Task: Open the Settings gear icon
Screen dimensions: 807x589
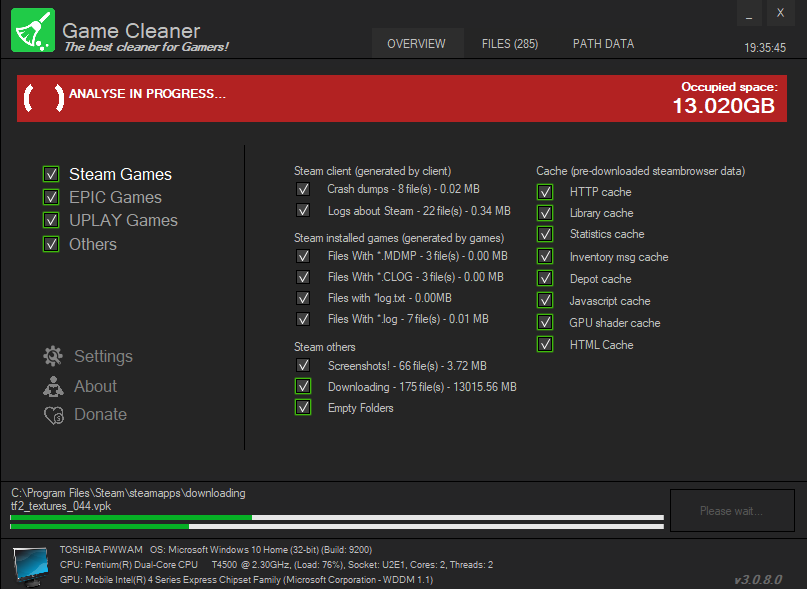Action: coord(53,356)
